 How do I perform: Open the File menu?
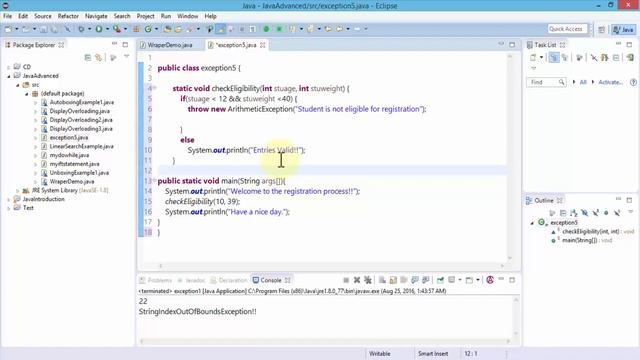tap(8, 16)
